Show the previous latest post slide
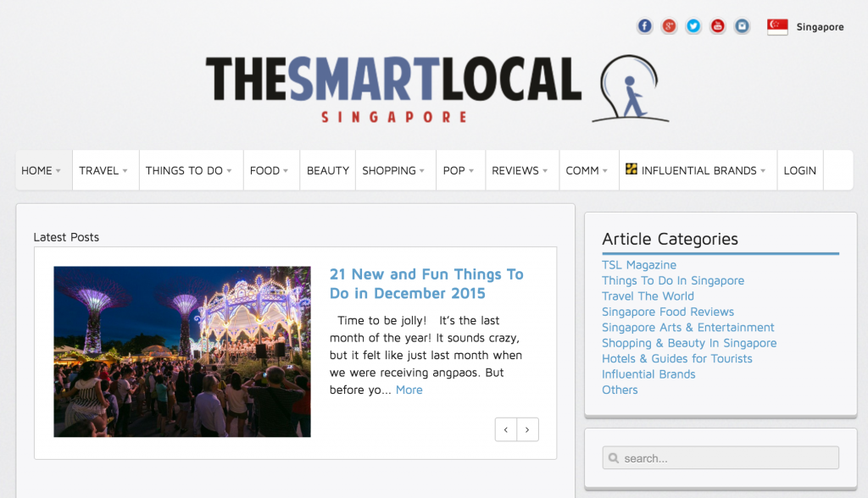 pos(506,429)
